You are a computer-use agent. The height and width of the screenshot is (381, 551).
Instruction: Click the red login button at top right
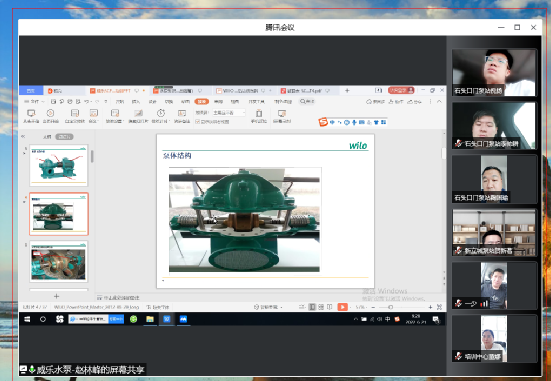coord(401,90)
